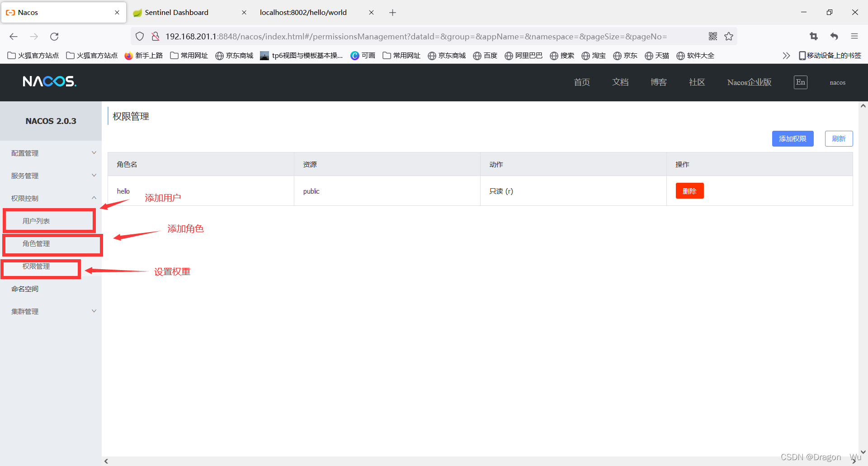The image size is (868, 466).
Task: Click the scroll up arrow of page scrollbar
Action: click(863, 106)
